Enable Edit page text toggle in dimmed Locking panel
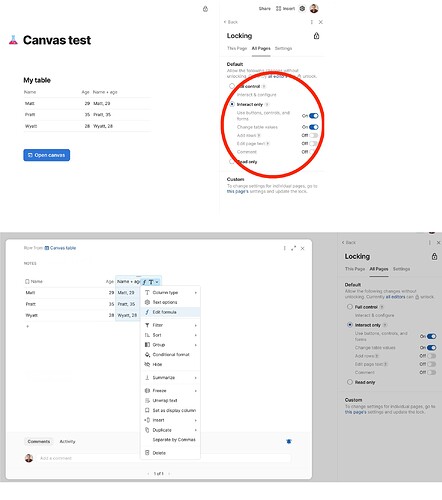 click(432, 364)
